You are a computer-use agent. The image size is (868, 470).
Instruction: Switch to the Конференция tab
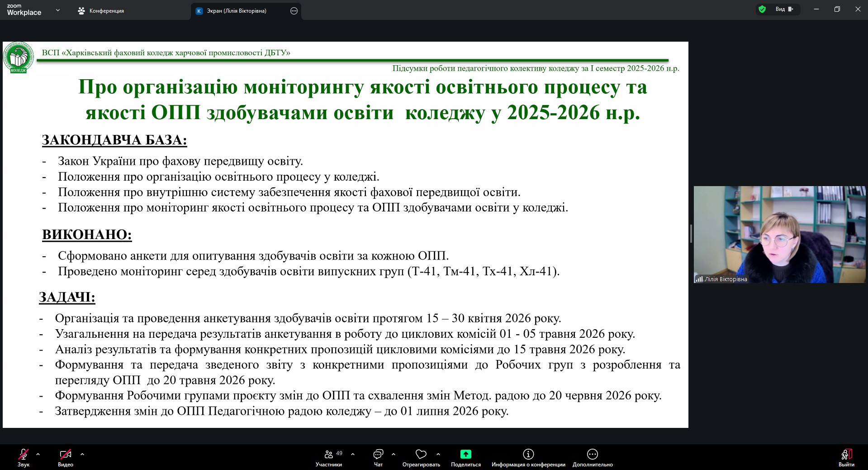101,11
